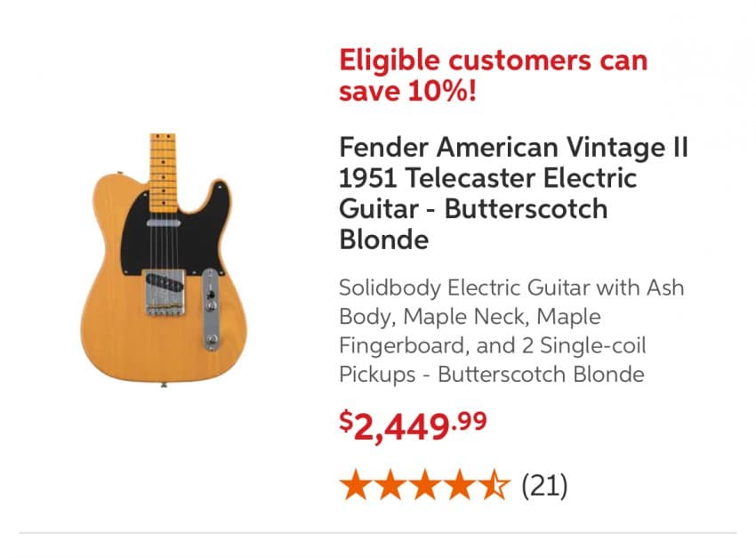756x558 pixels.
Task: Select the third rating star
Action: 424,484
